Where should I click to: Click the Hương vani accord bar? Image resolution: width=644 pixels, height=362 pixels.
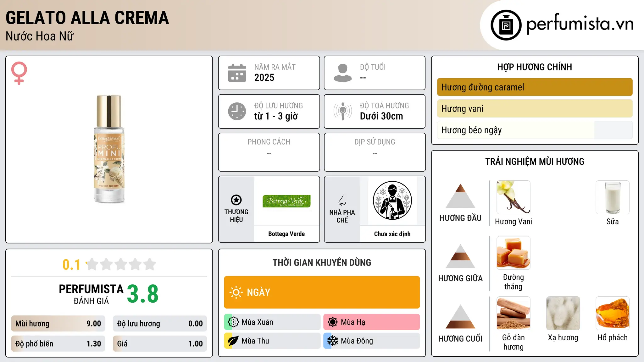pyautogui.click(x=535, y=108)
